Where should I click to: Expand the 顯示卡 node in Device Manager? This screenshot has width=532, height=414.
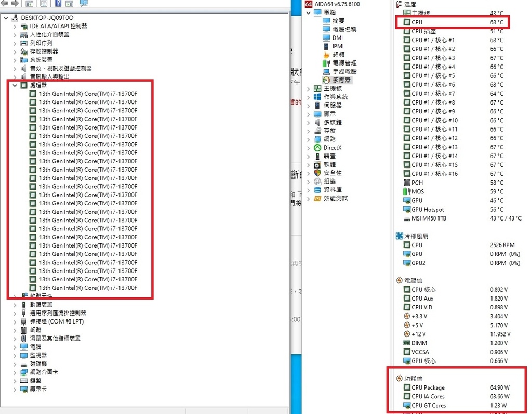coord(15,389)
